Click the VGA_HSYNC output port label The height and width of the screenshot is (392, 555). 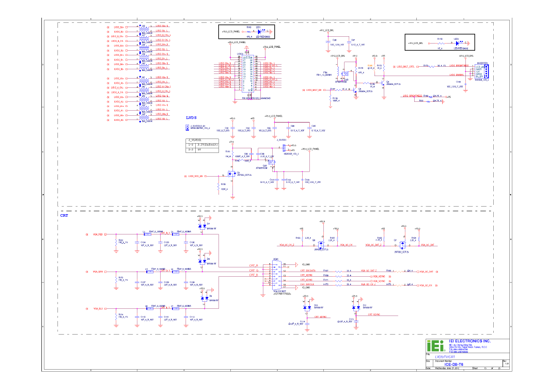(379, 277)
